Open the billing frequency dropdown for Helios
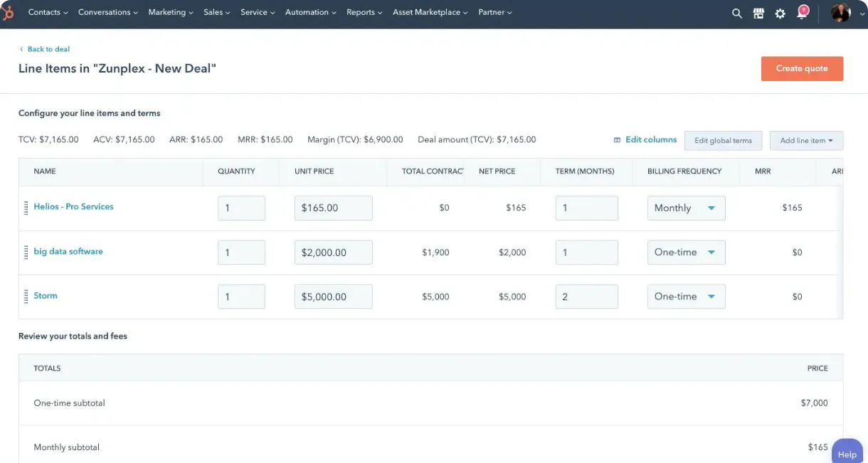868x463 pixels. [685, 208]
